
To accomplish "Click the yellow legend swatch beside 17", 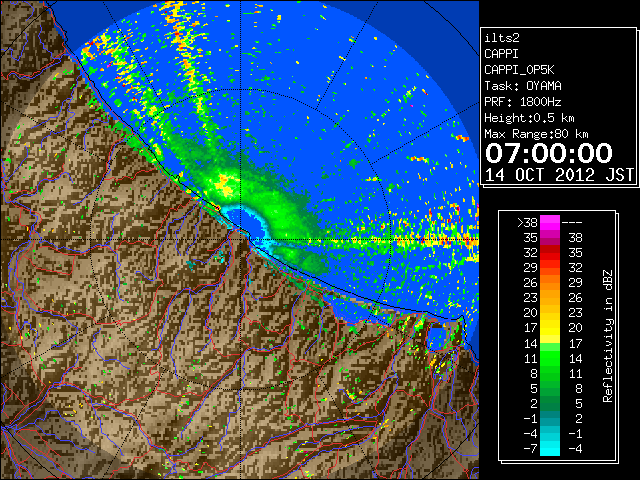I will [549, 328].
